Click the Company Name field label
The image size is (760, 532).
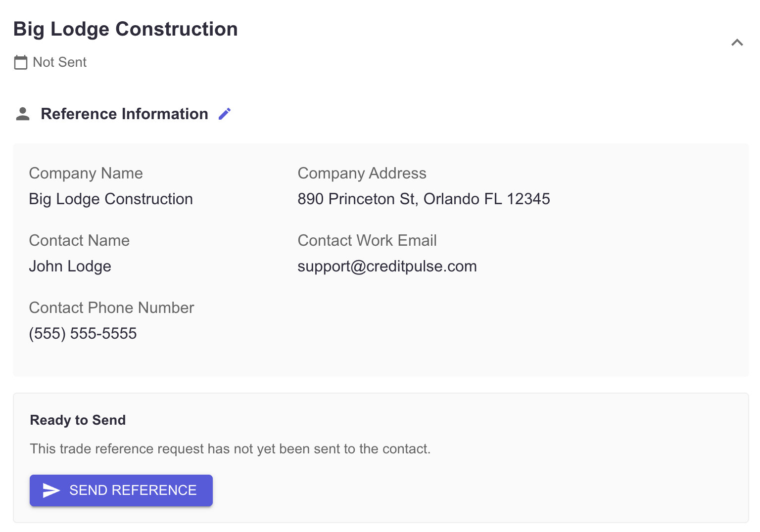click(x=86, y=173)
